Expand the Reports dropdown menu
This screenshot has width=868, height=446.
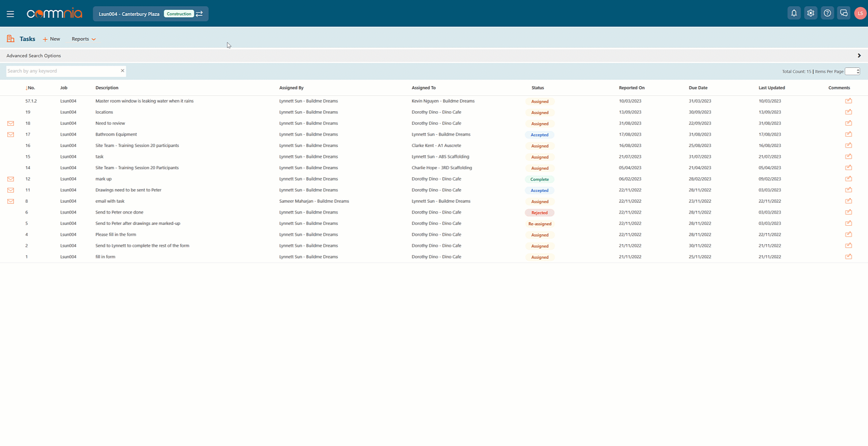(x=84, y=39)
